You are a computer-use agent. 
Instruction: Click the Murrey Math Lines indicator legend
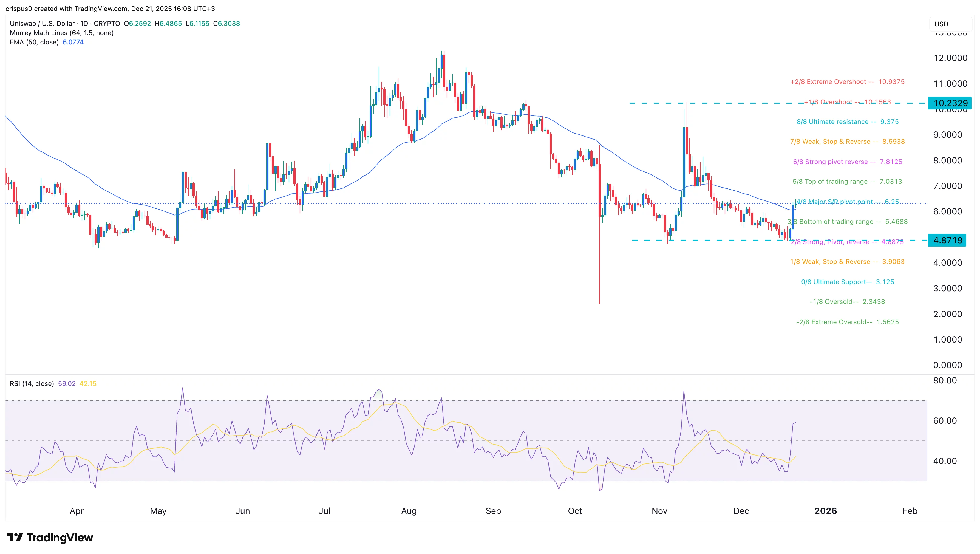[x=62, y=33]
